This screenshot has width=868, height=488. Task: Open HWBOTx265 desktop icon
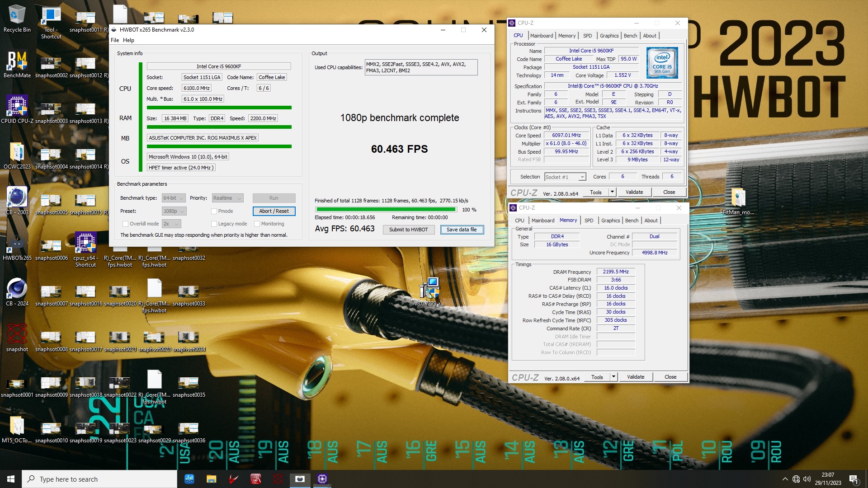click(17, 247)
